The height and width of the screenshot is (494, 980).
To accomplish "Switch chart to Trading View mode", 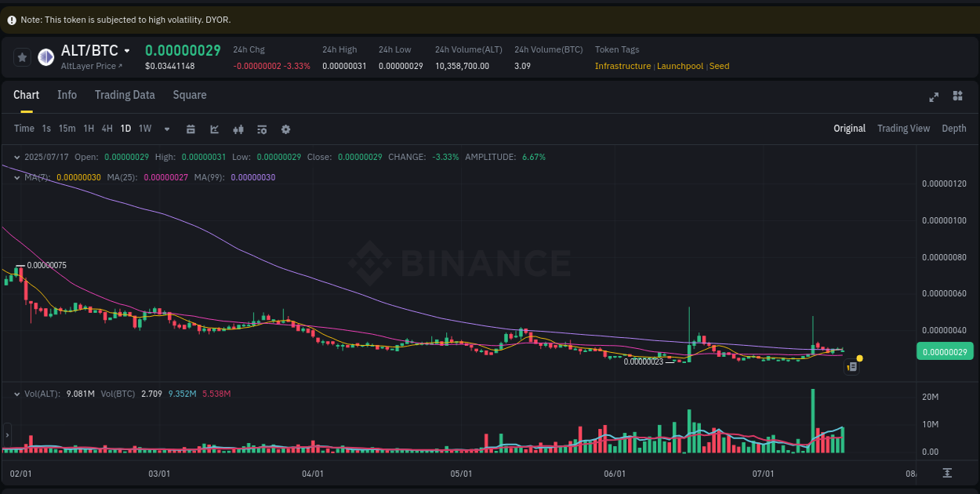I will tap(903, 129).
